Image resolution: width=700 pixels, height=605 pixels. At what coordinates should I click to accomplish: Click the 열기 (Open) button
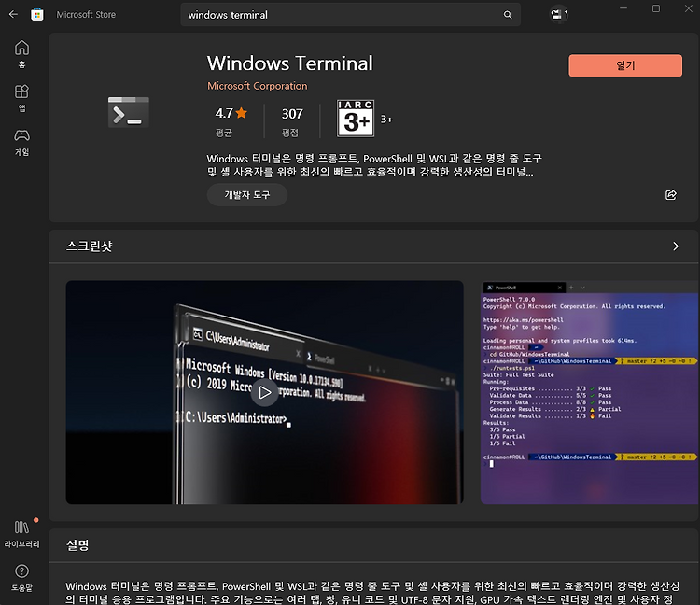pos(625,65)
